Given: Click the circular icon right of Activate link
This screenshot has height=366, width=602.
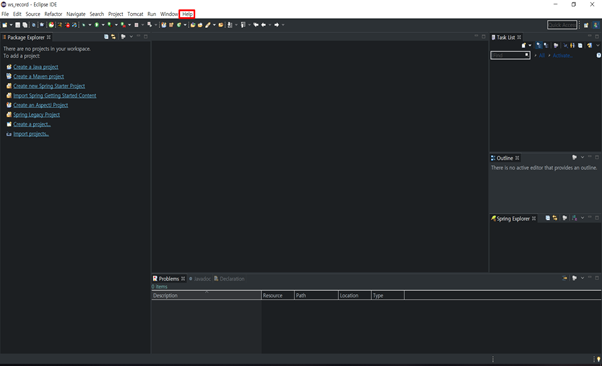Looking at the screenshot, I should [599, 55].
